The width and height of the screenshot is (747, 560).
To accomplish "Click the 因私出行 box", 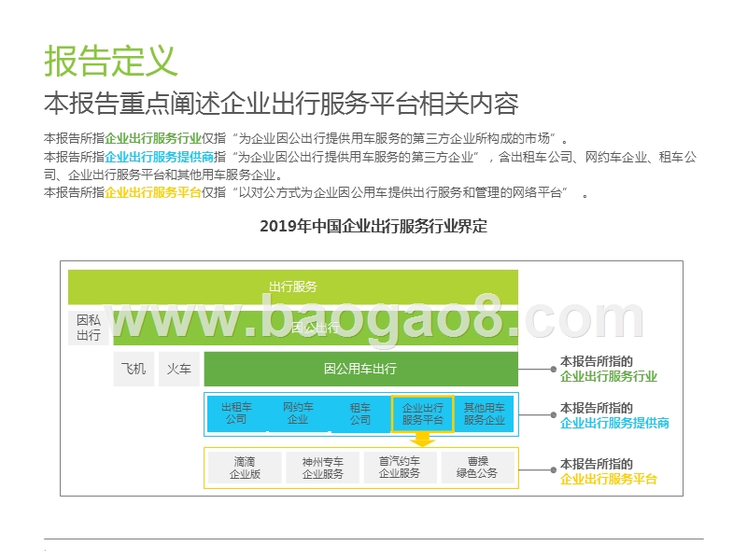I will 89,328.
